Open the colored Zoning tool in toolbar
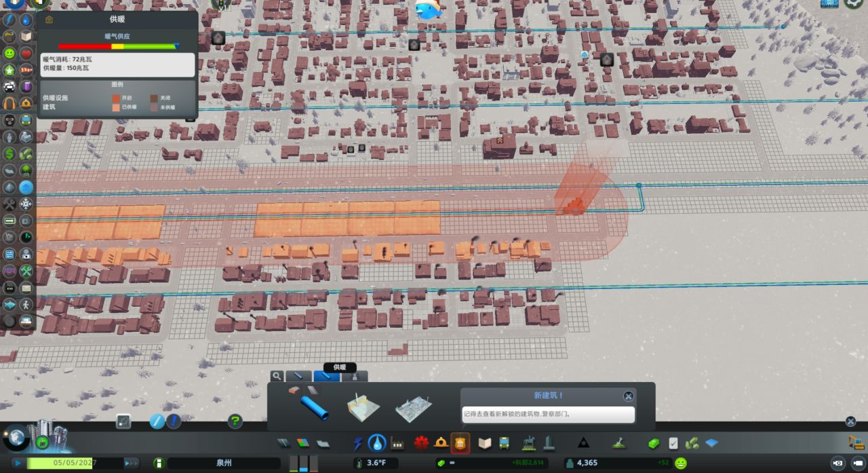The height and width of the screenshot is (473, 868). (x=303, y=443)
